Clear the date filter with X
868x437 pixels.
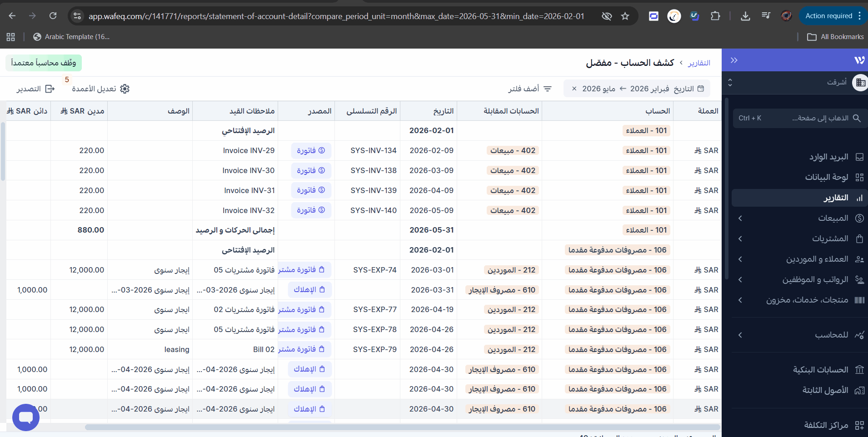coord(574,89)
